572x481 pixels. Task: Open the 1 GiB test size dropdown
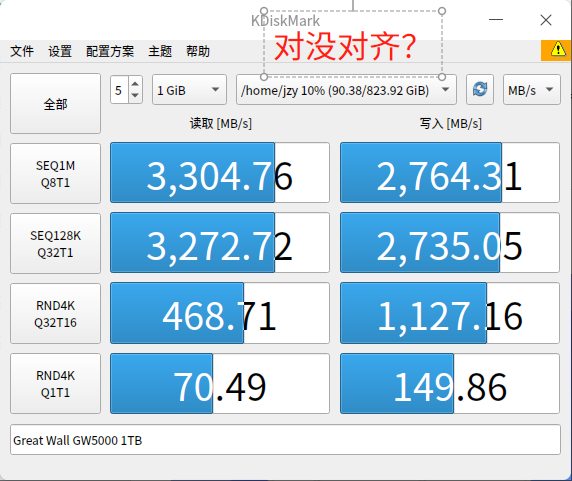[189, 90]
